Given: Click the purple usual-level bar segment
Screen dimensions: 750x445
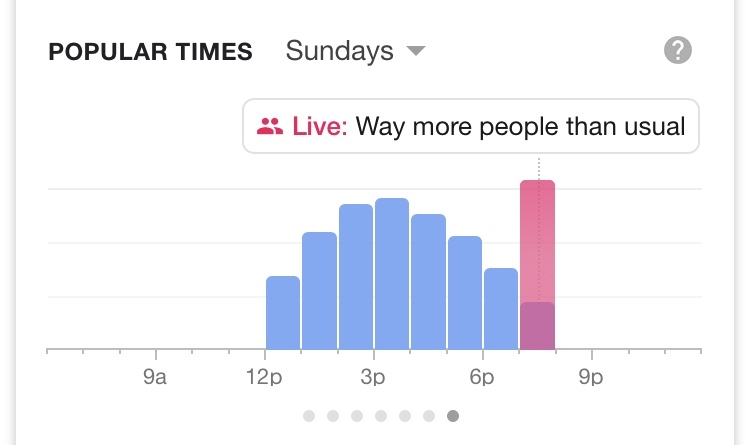Looking at the screenshot, I should [x=538, y=326].
